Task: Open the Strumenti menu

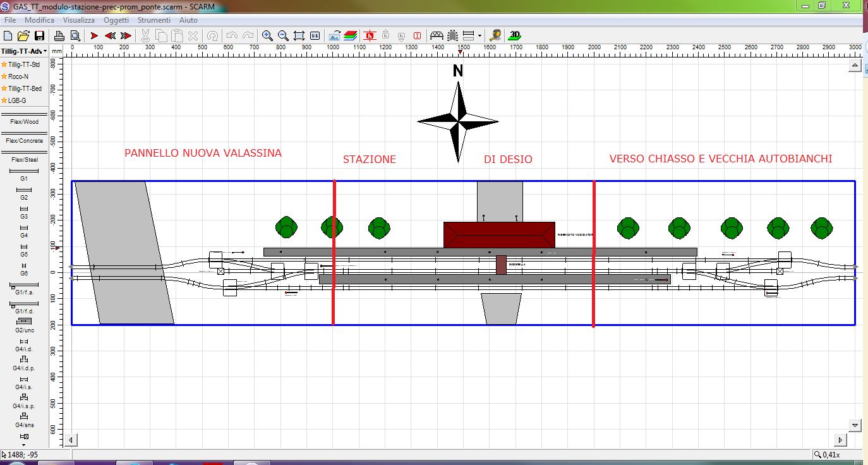Action: 154,20
